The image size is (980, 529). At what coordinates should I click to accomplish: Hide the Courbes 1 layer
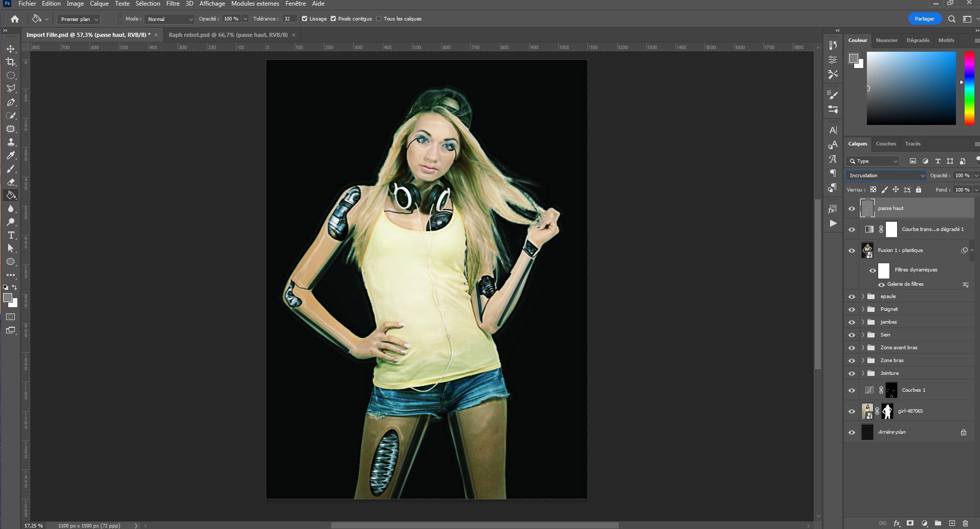click(852, 390)
